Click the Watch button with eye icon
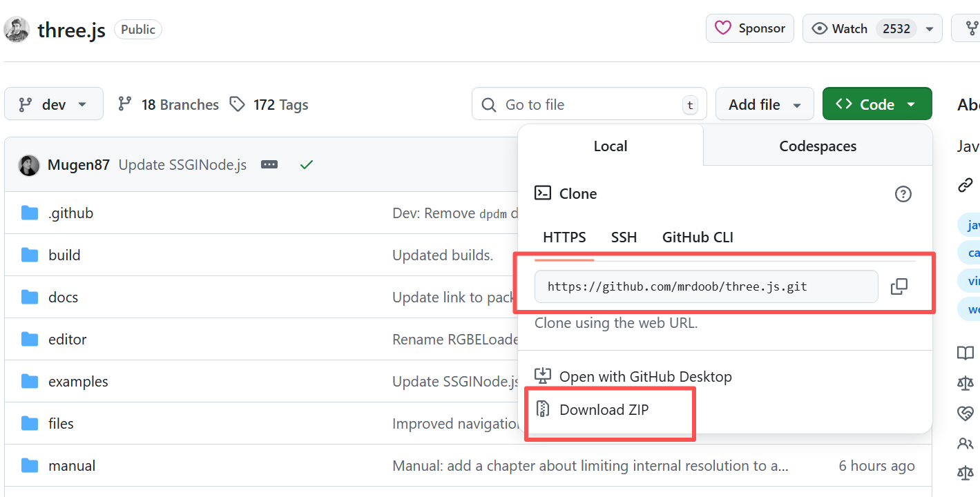Screen dimensions: 980x497 pos(872,28)
